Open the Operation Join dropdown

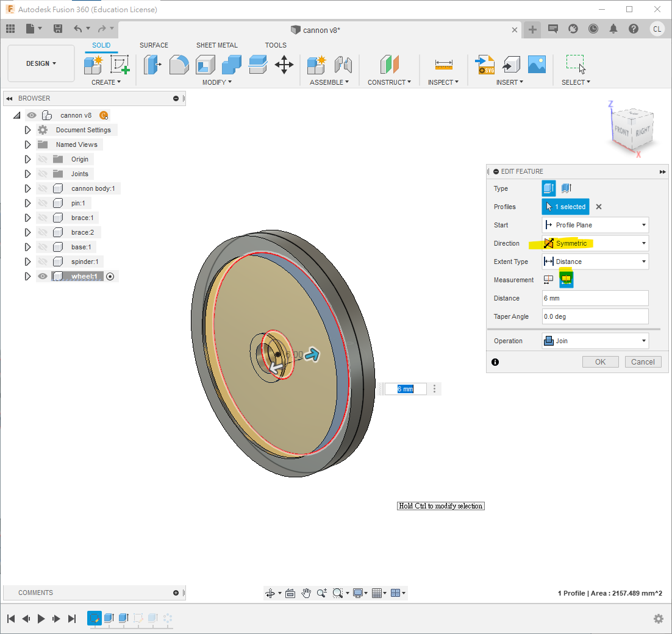[x=595, y=341]
